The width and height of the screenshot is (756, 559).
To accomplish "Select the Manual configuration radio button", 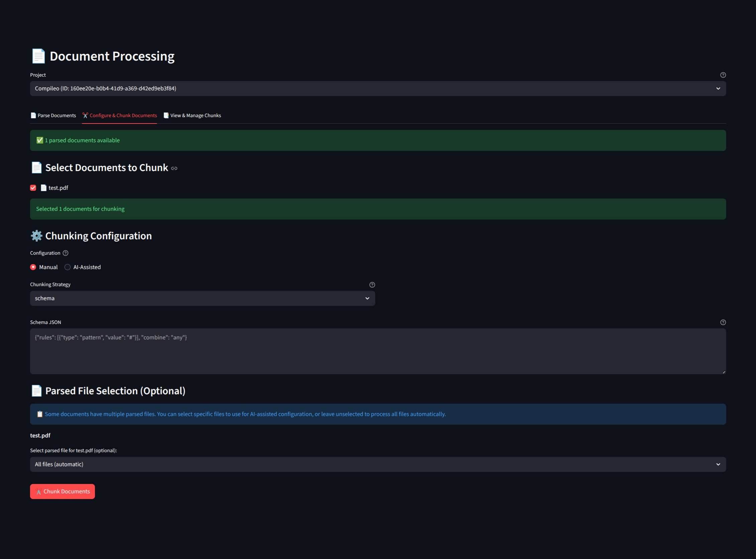I will tap(33, 267).
